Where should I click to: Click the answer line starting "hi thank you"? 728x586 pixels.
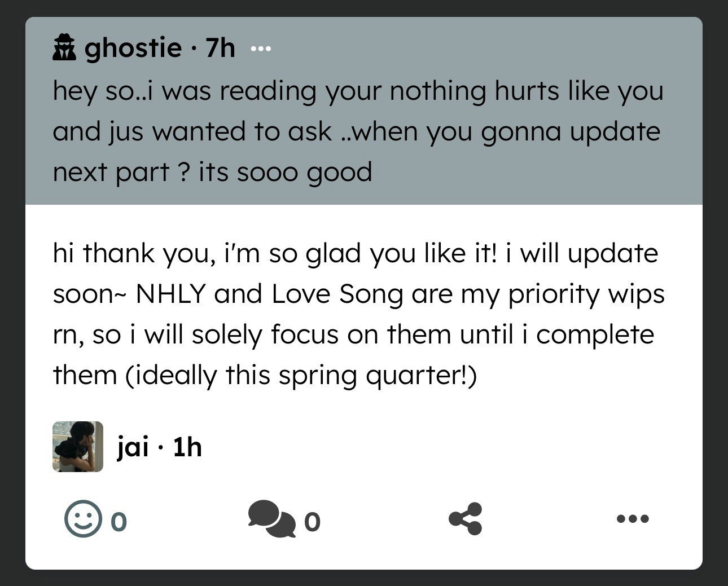tap(355, 253)
